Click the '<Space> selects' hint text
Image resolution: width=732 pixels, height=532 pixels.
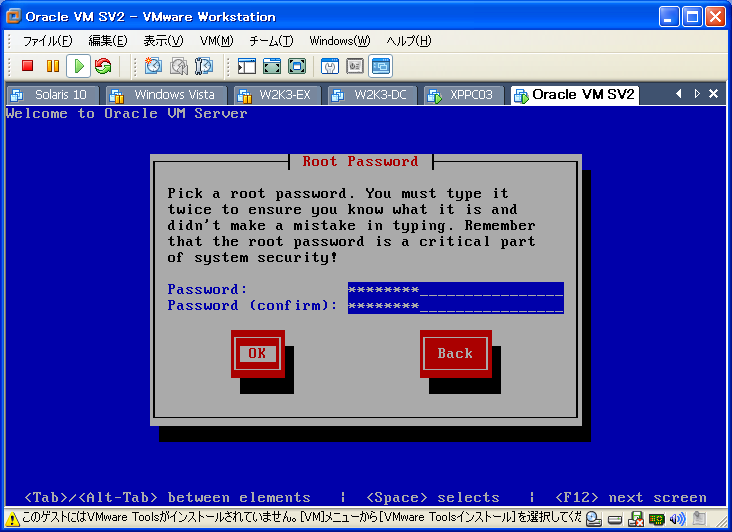click(433, 497)
